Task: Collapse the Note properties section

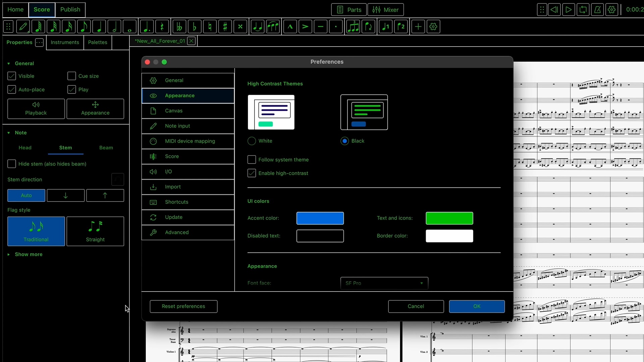Action: pos(8,132)
